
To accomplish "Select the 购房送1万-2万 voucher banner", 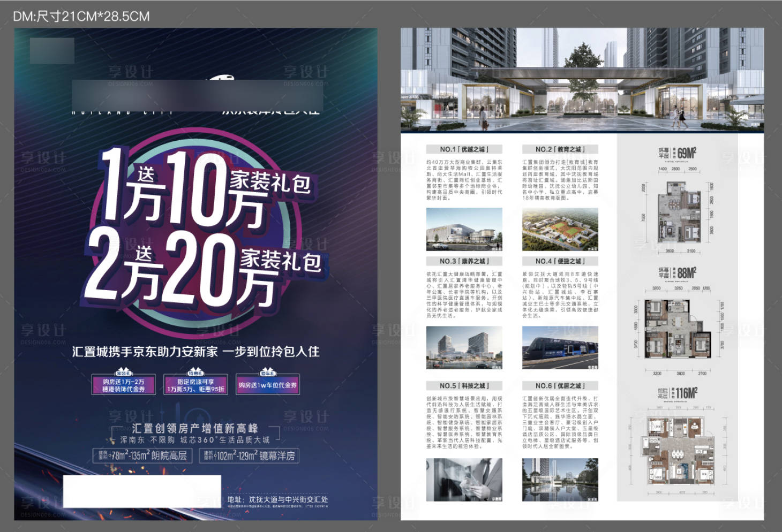I will pyautogui.click(x=124, y=385).
